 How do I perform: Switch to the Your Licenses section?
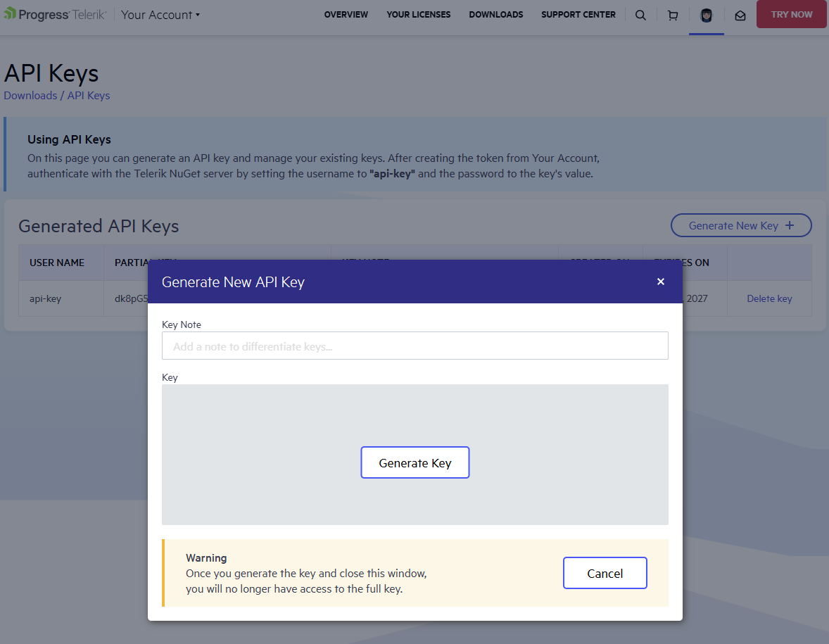tap(418, 15)
